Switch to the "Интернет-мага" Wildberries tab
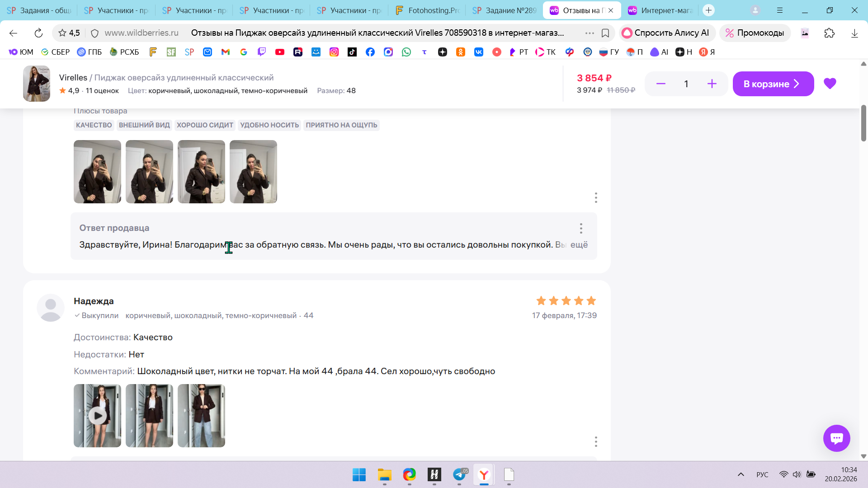 (660, 10)
